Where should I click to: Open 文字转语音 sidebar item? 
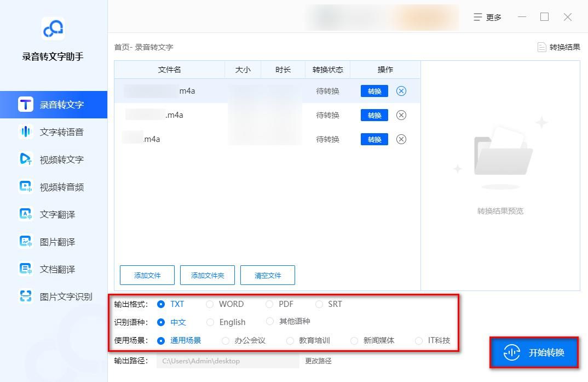tap(54, 132)
